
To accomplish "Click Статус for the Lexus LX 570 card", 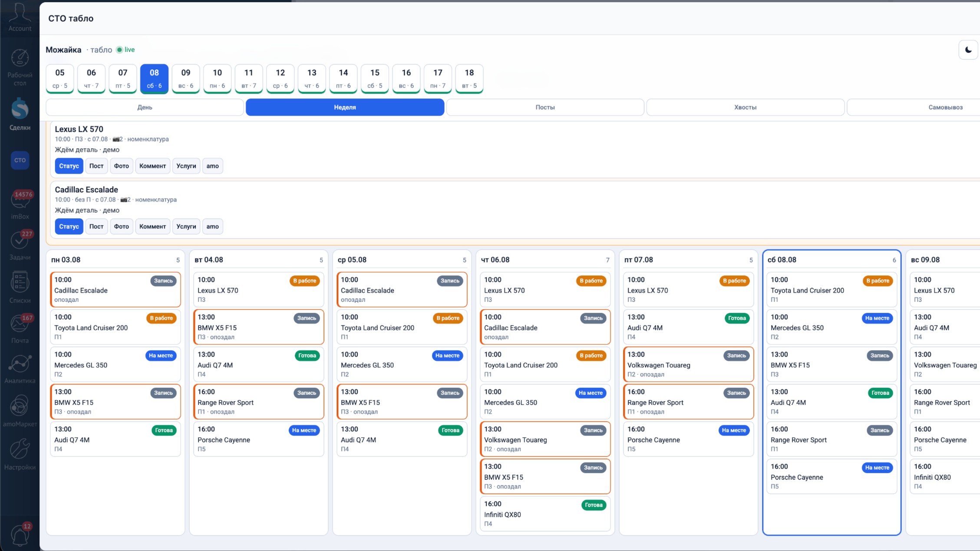I will (69, 166).
